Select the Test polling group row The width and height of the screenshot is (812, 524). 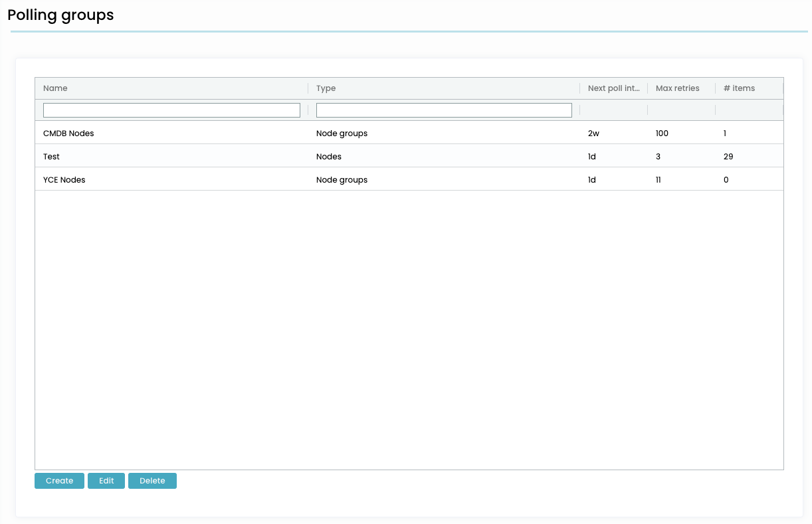(52, 157)
